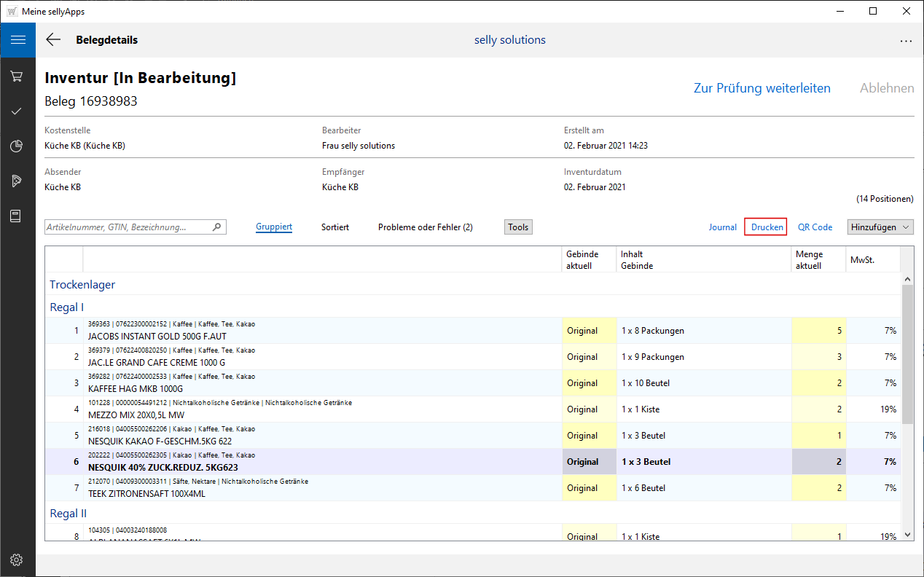
Task: Show Probleme oder Fehler (2)
Action: 425,227
